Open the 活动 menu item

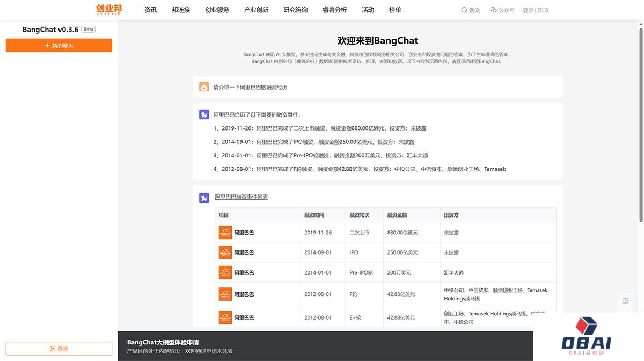click(368, 10)
